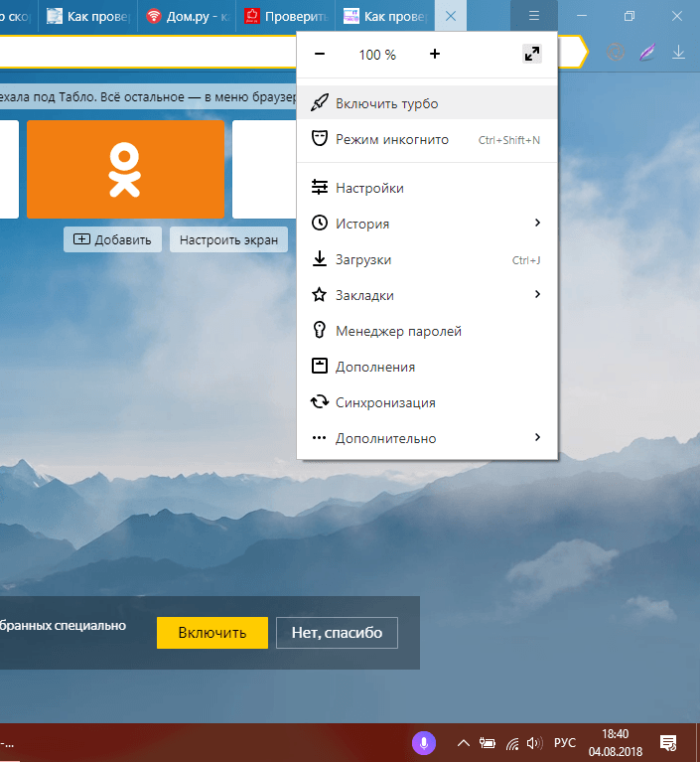The width and height of the screenshot is (700, 762).
Task: Open the Action Center notifications icon
Action: pos(668,743)
